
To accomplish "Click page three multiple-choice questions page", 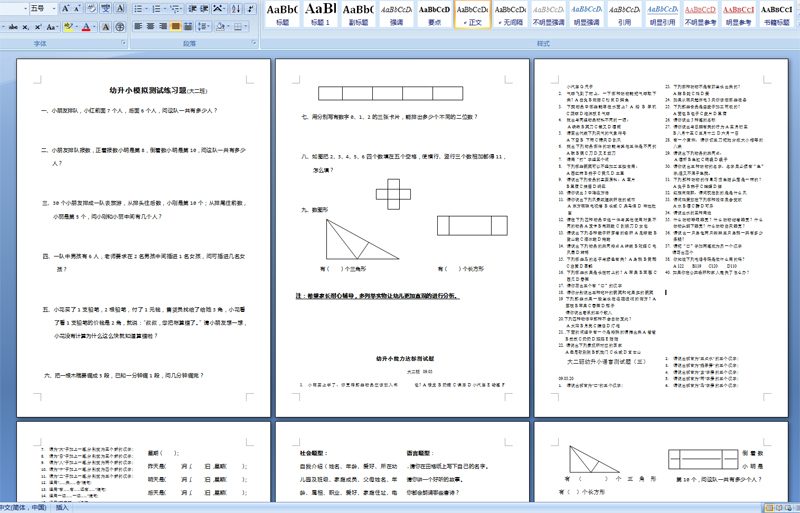I will [661, 238].
